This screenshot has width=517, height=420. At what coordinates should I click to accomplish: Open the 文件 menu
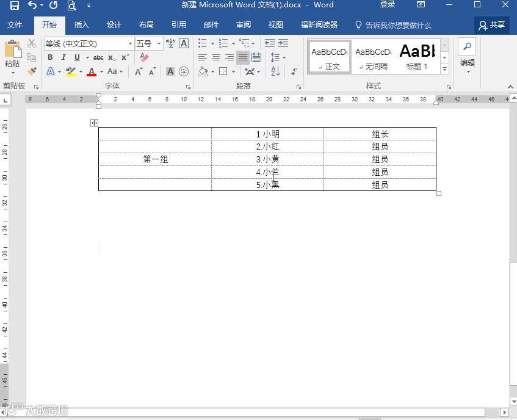15,25
